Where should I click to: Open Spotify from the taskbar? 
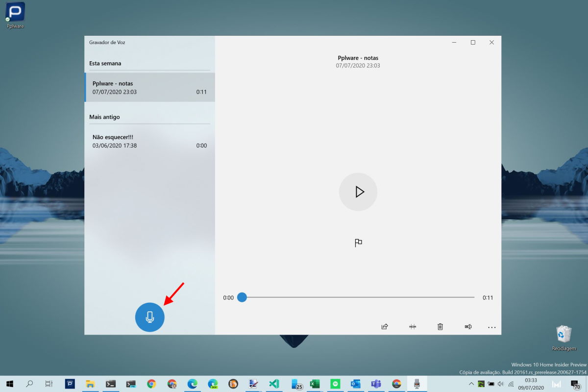coord(335,384)
